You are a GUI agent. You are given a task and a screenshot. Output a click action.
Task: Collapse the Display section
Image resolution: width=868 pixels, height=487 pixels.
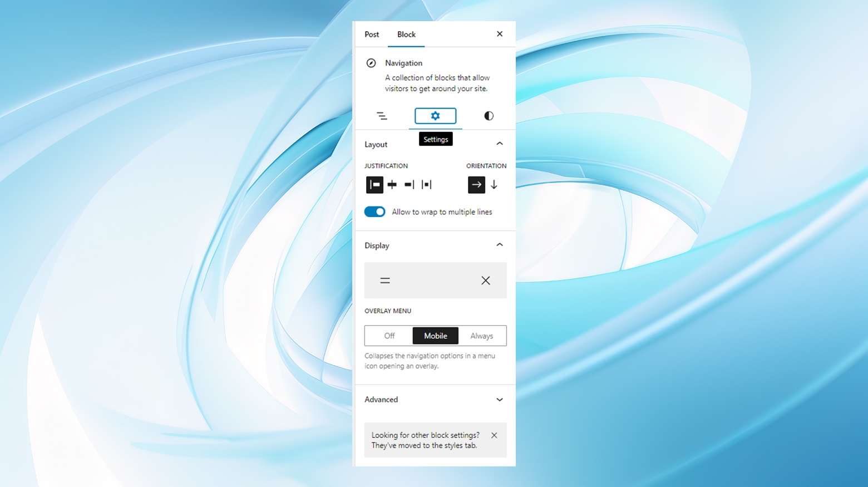point(500,244)
